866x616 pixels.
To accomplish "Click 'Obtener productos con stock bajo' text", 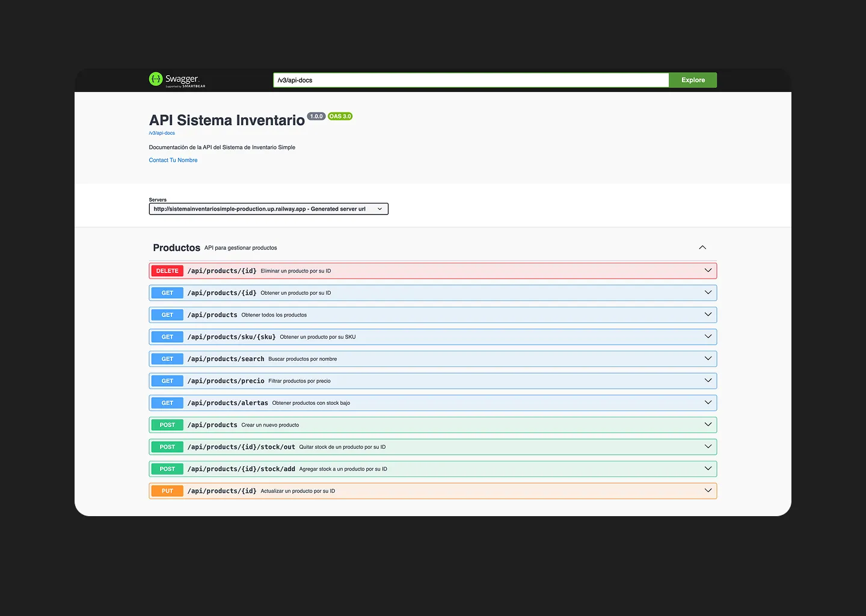I will 311,403.
